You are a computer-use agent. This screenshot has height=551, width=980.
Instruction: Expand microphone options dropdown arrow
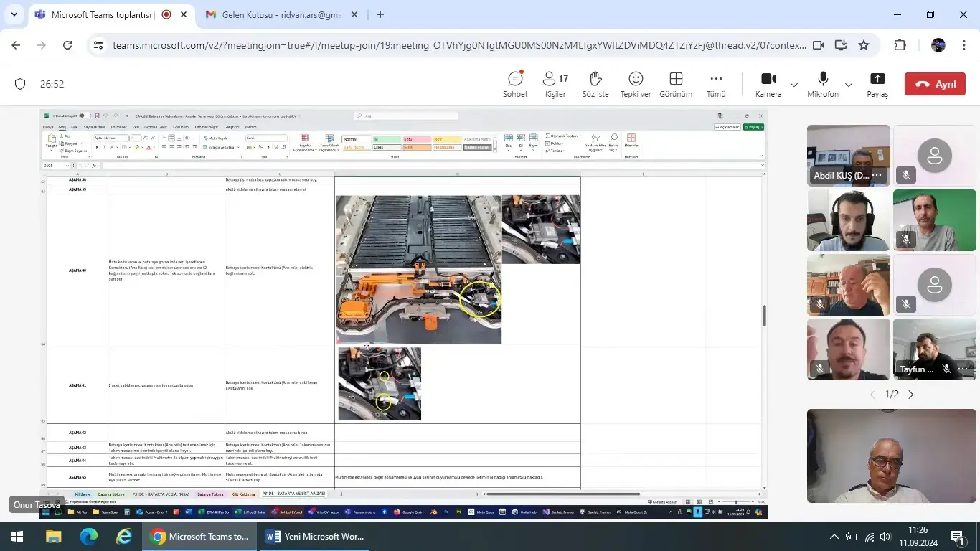[848, 85]
